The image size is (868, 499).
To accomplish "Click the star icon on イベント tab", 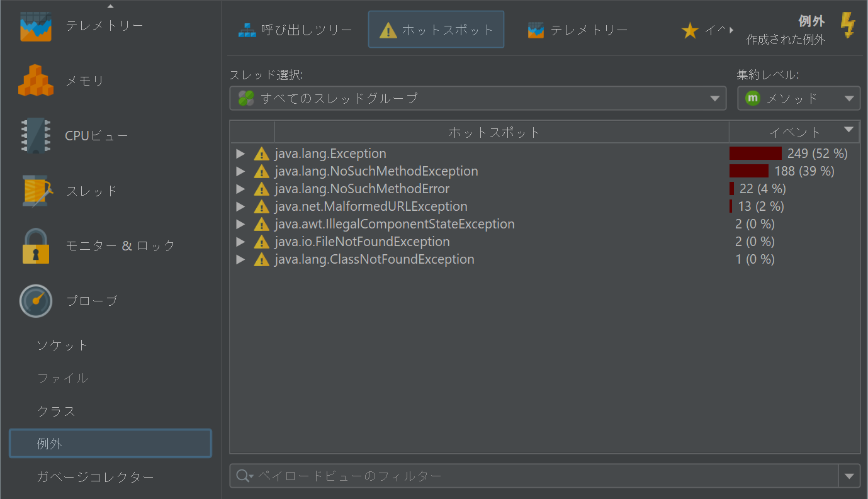I will click(690, 30).
